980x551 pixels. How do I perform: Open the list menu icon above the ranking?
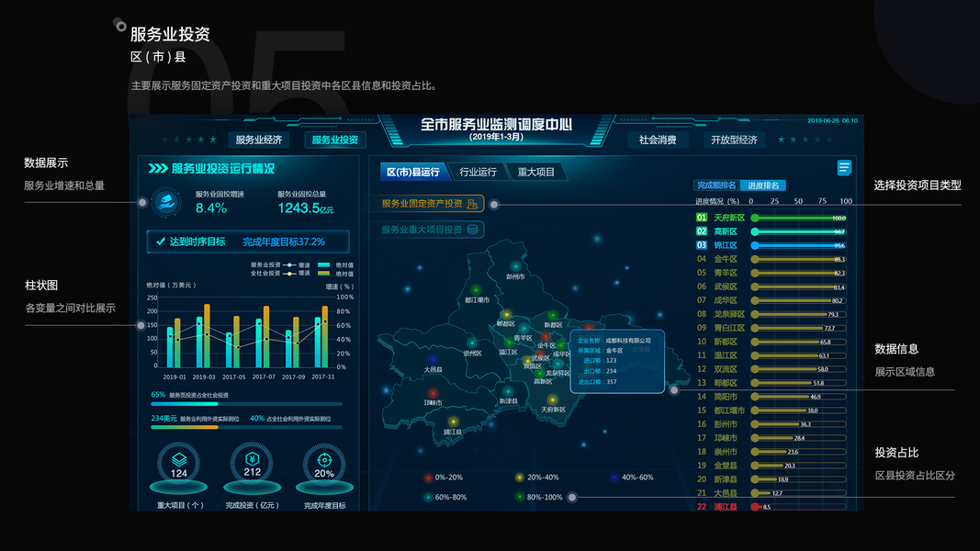coord(844,167)
